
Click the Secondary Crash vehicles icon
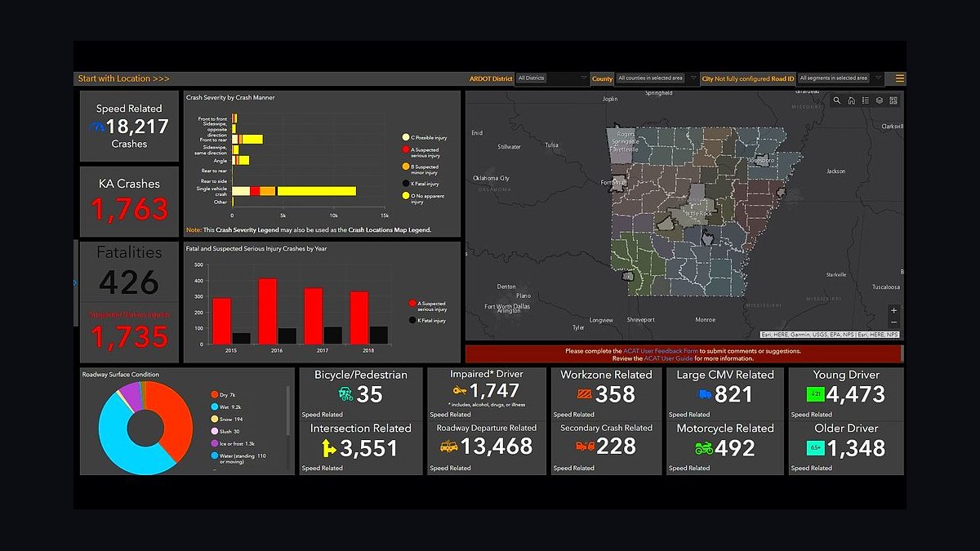585,447
